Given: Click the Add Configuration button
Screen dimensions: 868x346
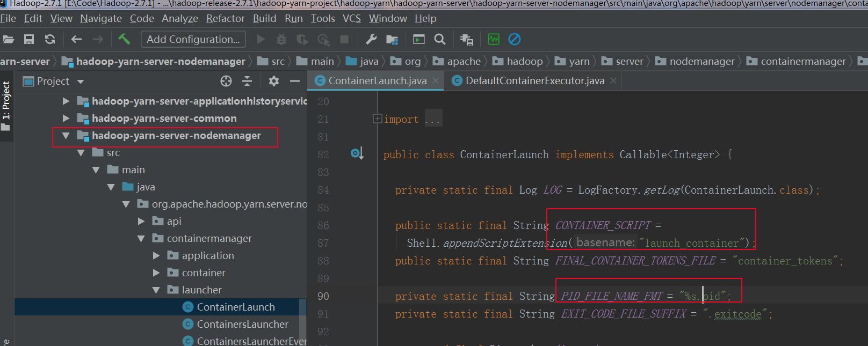Looking at the screenshot, I should click(193, 39).
